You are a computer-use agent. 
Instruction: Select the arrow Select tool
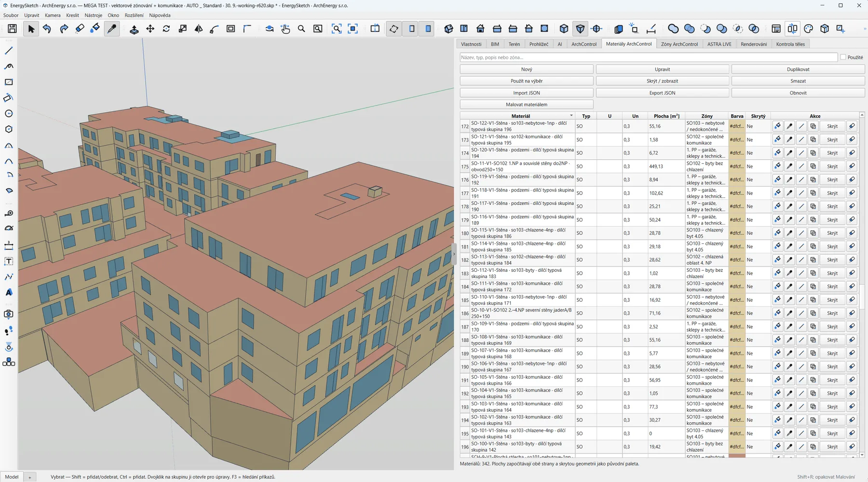[x=31, y=29]
